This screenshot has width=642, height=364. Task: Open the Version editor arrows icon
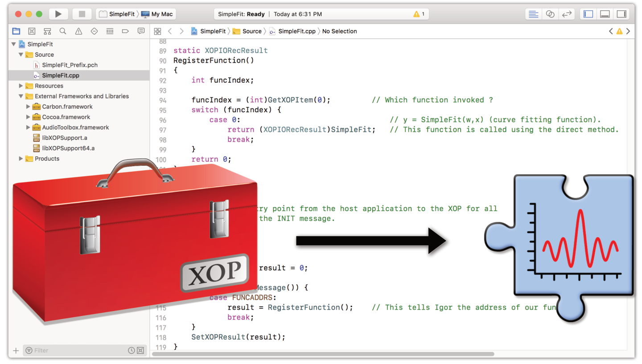[567, 14]
